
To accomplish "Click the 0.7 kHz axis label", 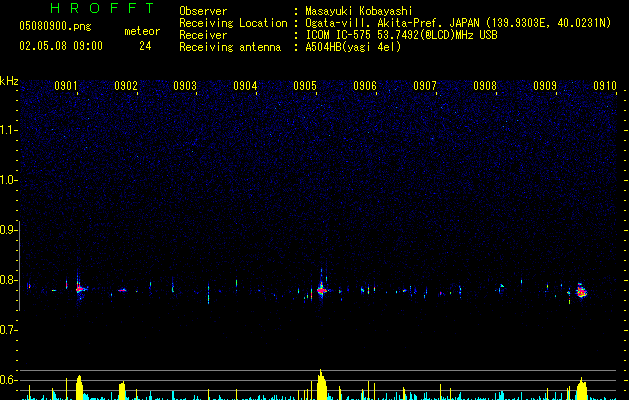I will point(8,330).
